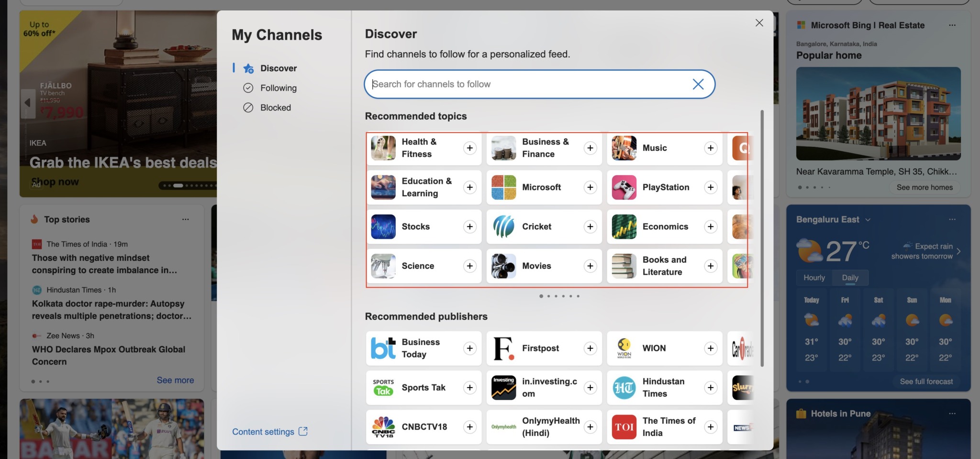This screenshot has width=980, height=459.
Task: Expand the Bengaluru East location dropdown
Action: (x=868, y=220)
